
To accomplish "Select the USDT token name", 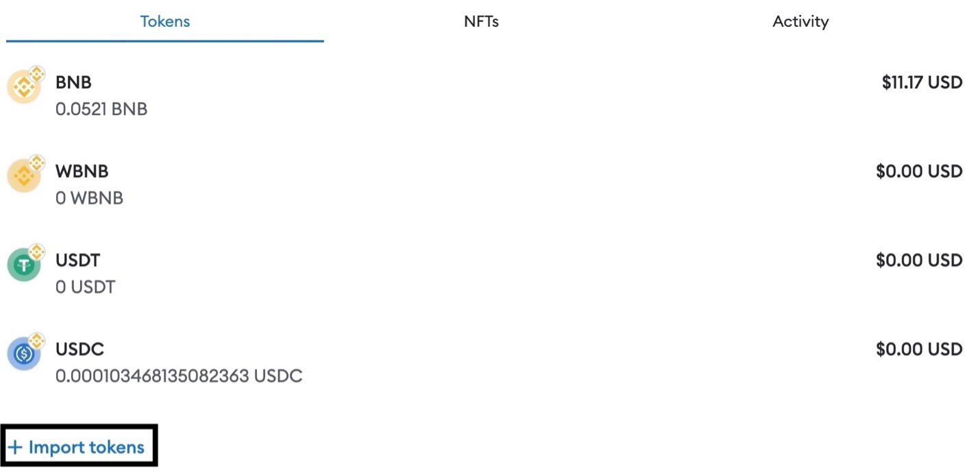I will pyautogui.click(x=77, y=260).
